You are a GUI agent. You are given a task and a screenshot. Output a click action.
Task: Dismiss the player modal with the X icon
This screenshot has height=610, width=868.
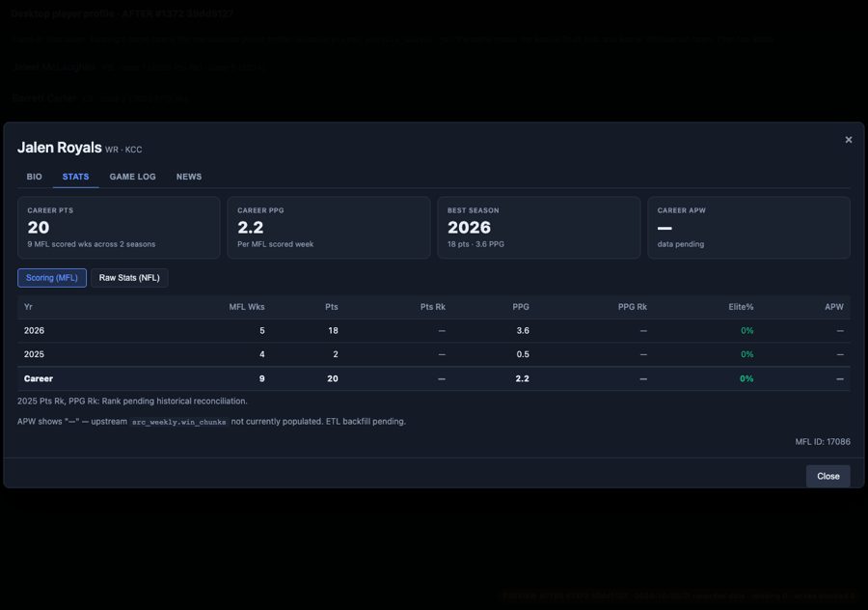(848, 140)
